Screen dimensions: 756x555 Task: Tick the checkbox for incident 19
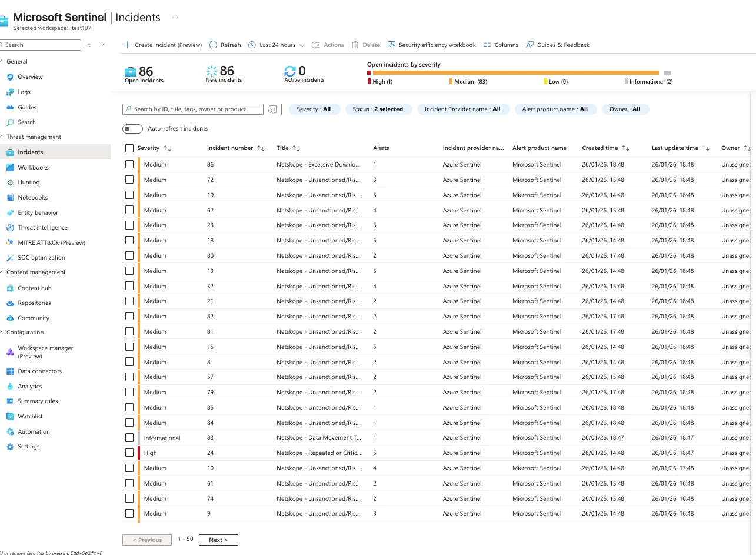pyautogui.click(x=129, y=195)
